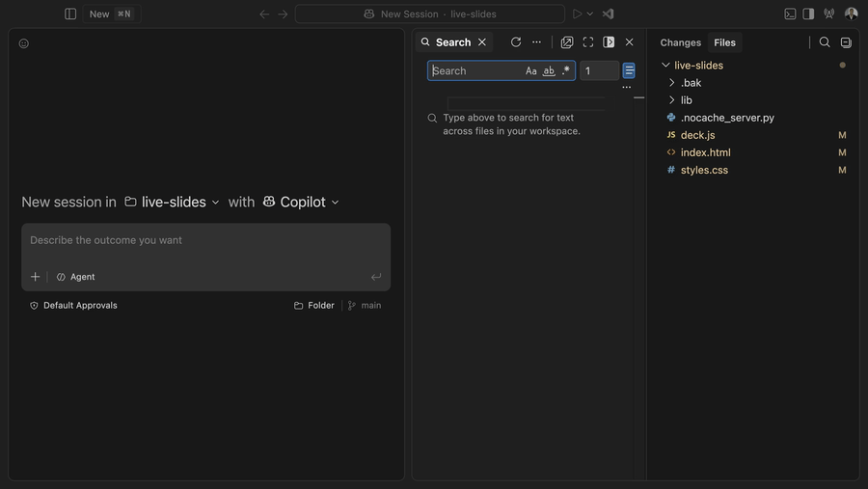Image resolution: width=868 pixels, height=489 pixels.
Task: Toggle the right side panel layout icon
Action: pos(808,14)
